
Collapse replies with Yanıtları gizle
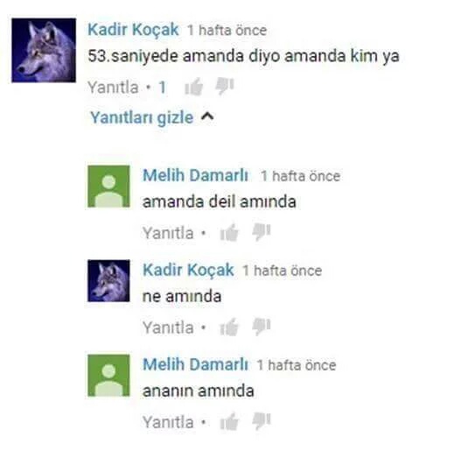click(142, 118)
